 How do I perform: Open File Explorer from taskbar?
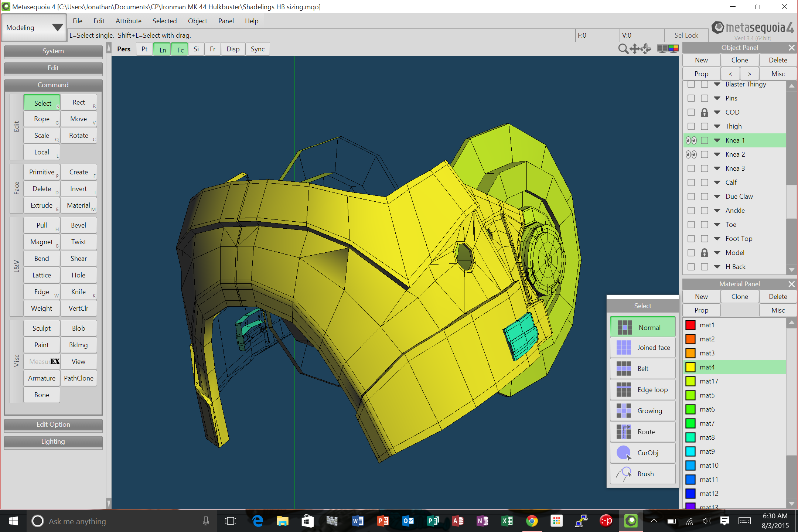coord(283,521)
